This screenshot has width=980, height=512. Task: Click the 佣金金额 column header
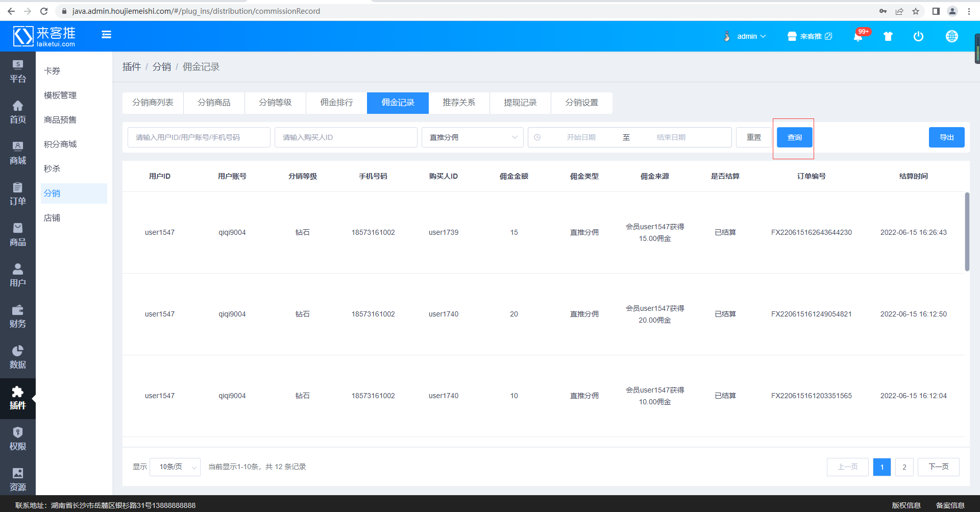click(x=514, y=176)
